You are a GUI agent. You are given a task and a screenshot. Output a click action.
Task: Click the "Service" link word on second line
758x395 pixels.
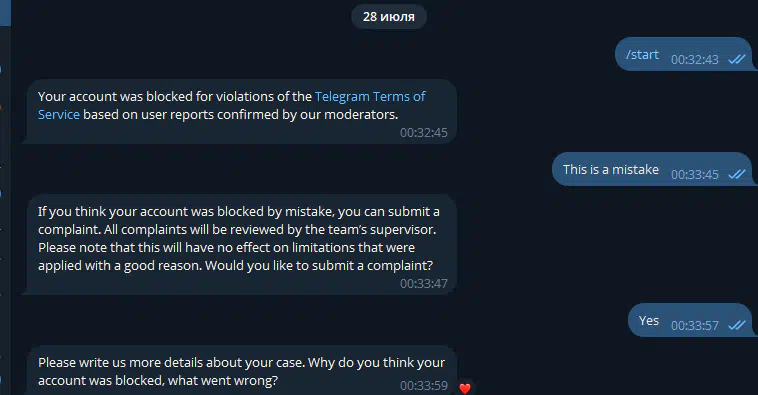(58, 115)
